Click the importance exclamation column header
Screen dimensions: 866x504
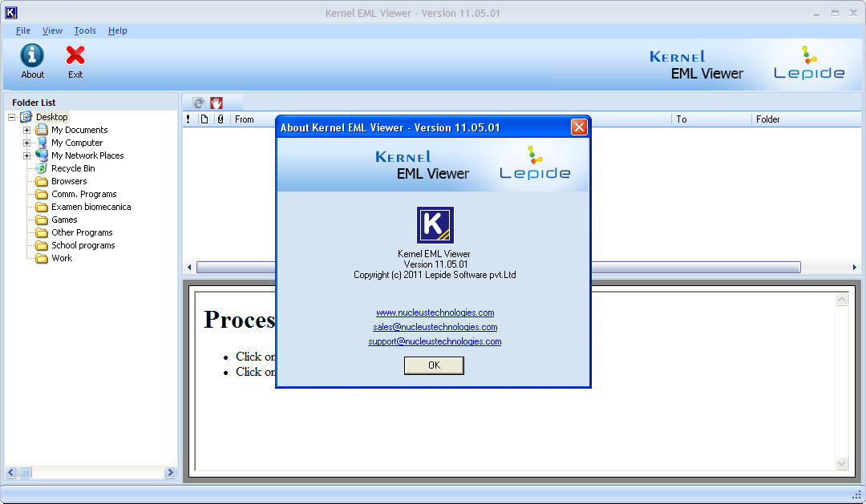tap(188, 119)
